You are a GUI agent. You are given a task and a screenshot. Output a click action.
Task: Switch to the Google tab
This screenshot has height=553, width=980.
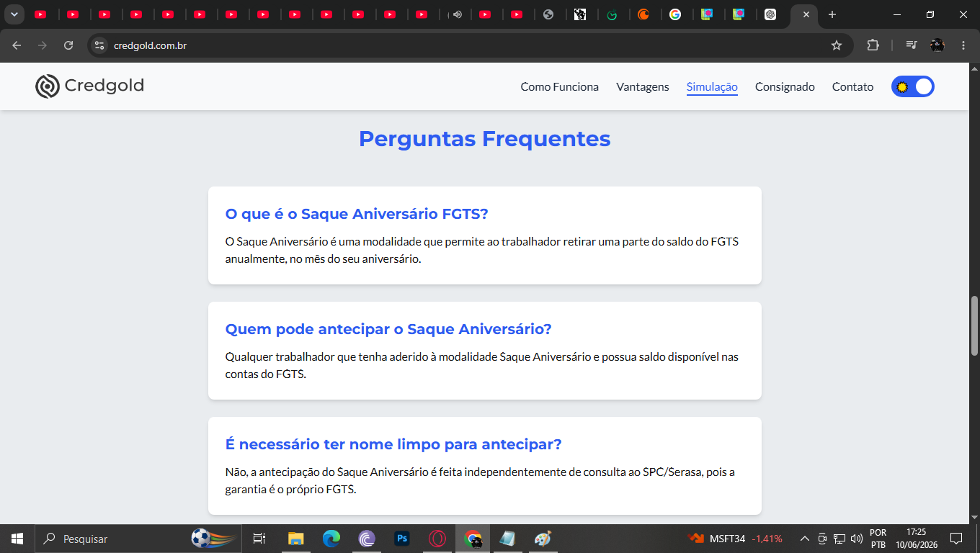675,14
